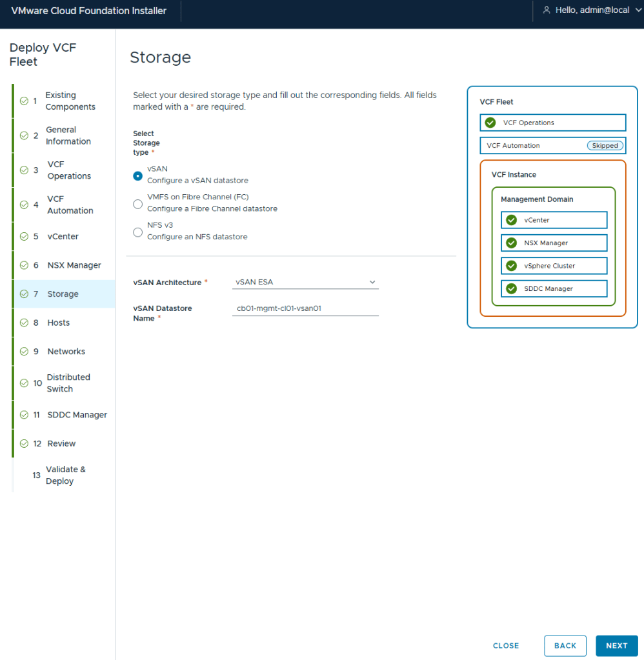644x660 pixels.
Task: Click the check circle icon next to Review step
Action: coord(24,444)
